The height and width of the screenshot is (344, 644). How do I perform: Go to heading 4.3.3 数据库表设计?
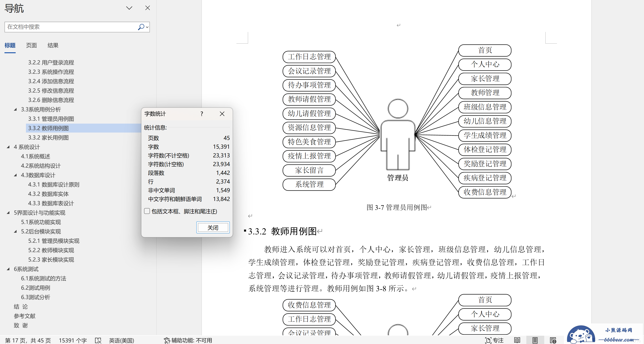pos(51,203)
